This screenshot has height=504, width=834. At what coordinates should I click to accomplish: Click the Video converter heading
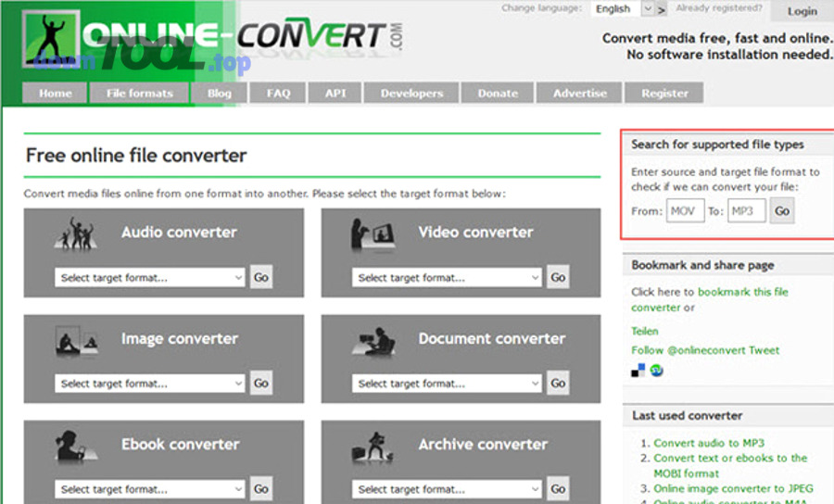pyautogui.click(x=475, y=233)
